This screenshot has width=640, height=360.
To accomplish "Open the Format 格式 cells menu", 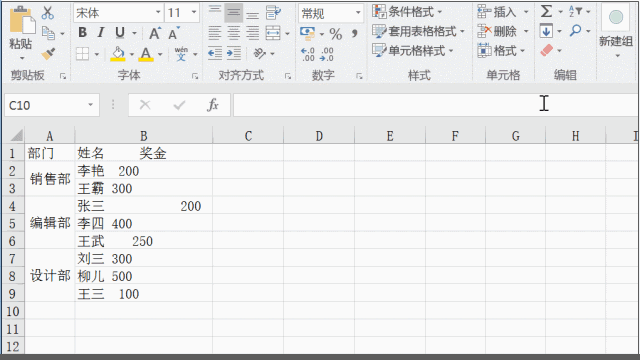I will click(x=500, y=51).
